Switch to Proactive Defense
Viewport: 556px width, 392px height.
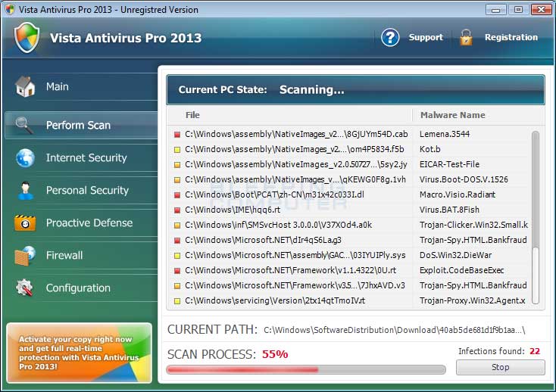coord(82,222)
